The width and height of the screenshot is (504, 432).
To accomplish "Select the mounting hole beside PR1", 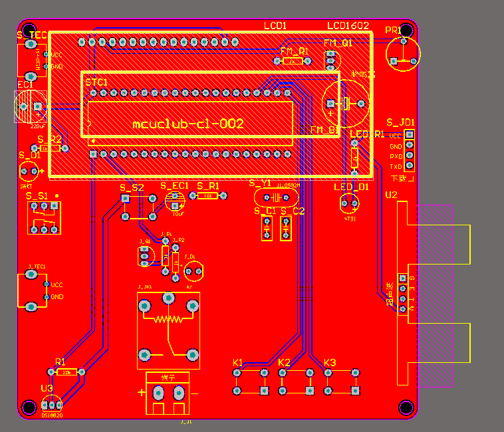I will click(x=406, y=30).
